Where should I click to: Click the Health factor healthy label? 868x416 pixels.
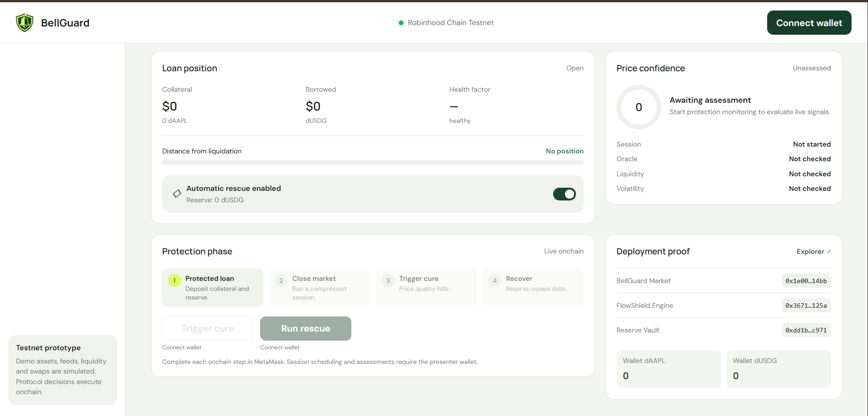pos(460,121)
